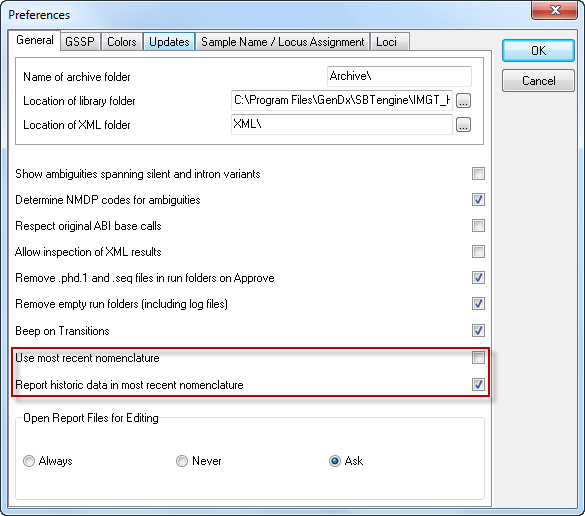Uncheck Beep on Transitions
This screenshot has width=585, height=516.
tap(478, 331)
